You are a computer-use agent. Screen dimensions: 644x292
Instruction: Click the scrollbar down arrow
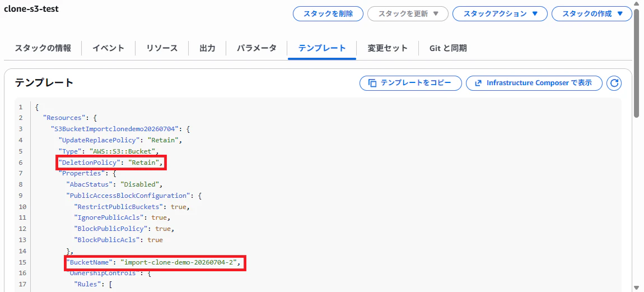(x=636, y=288)
